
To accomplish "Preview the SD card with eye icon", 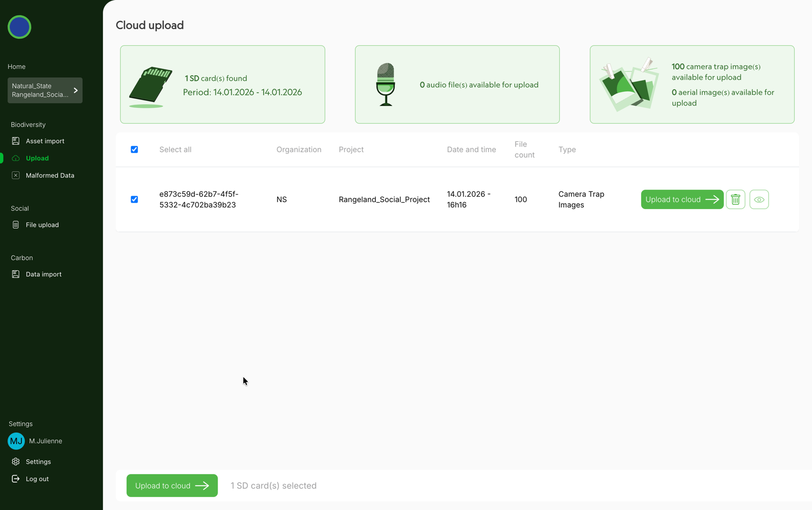I will click(x=759, y=199).
